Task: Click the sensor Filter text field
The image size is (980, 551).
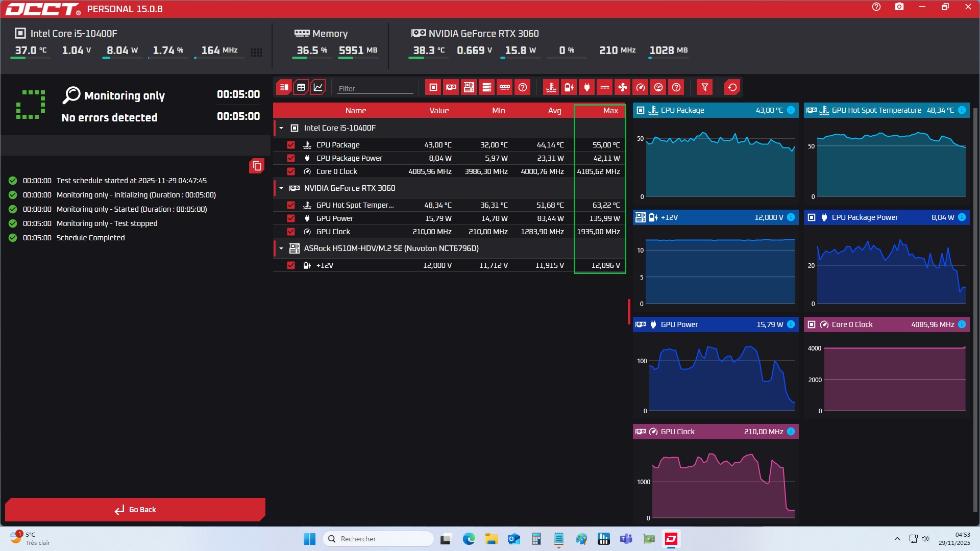Action: (375, 88)
